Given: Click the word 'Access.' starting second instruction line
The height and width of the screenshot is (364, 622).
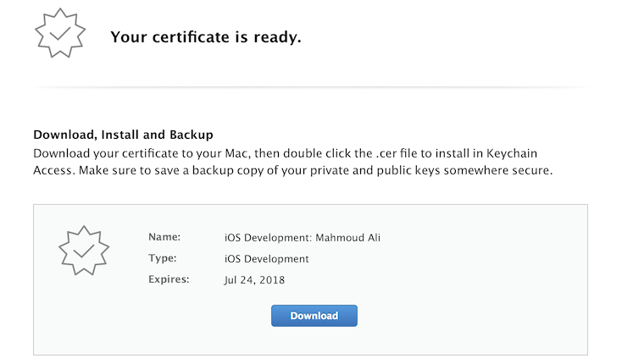Looking at the screenshot, I should coord(54,170).
